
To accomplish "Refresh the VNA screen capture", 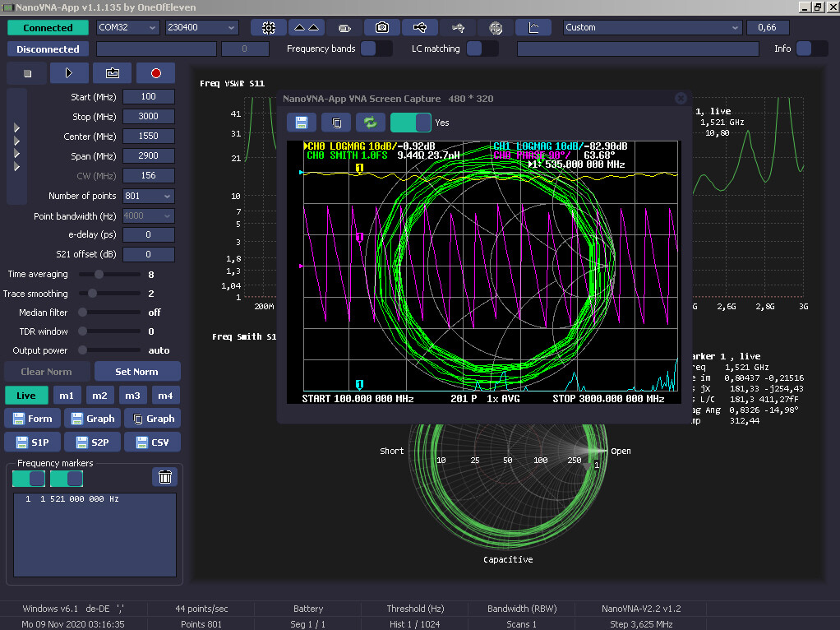I will point(371,123).
